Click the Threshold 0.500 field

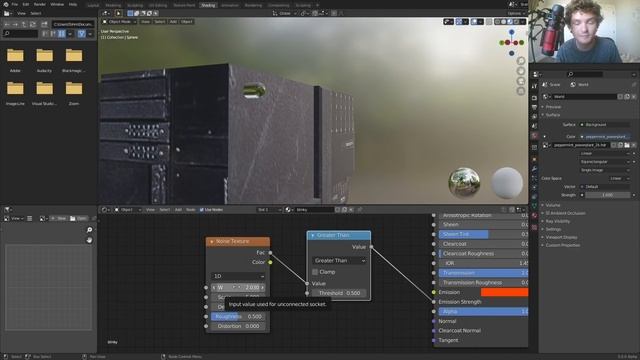coord(339,293)
